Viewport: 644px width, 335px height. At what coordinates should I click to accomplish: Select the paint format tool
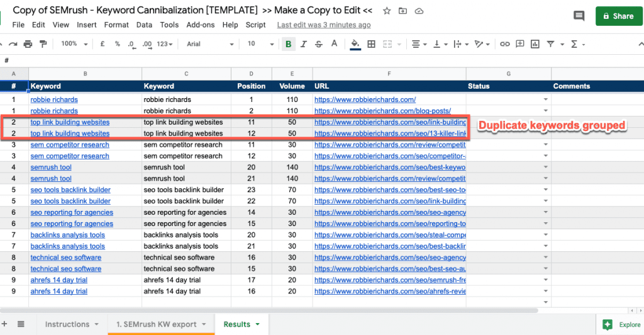[x=43, y=44]
